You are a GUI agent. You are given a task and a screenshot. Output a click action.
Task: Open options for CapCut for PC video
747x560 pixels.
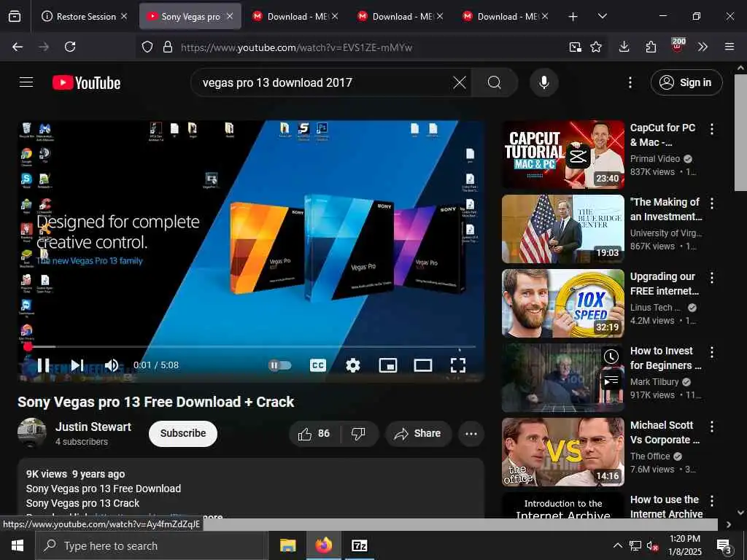click(x=712, y=128)
